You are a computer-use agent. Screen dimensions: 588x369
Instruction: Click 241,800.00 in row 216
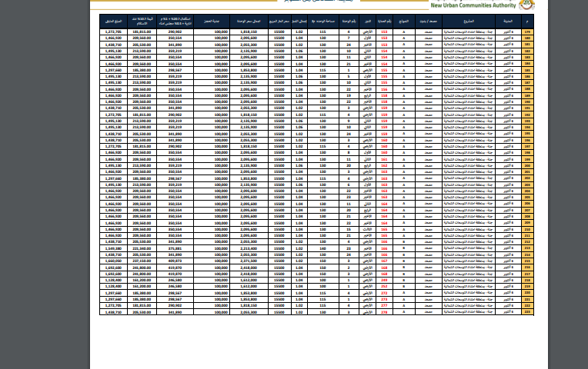[142, 268]
